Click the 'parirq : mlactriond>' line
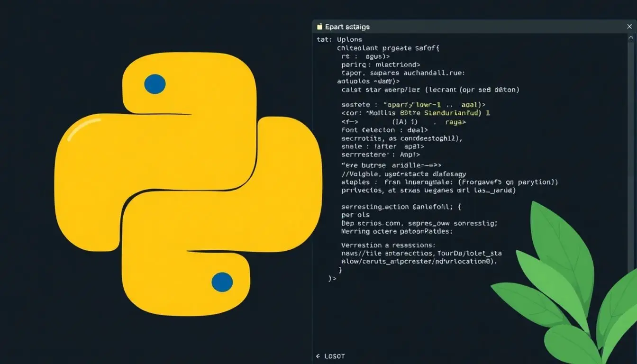This screenshot has width=637, height=364. point(381,64)
